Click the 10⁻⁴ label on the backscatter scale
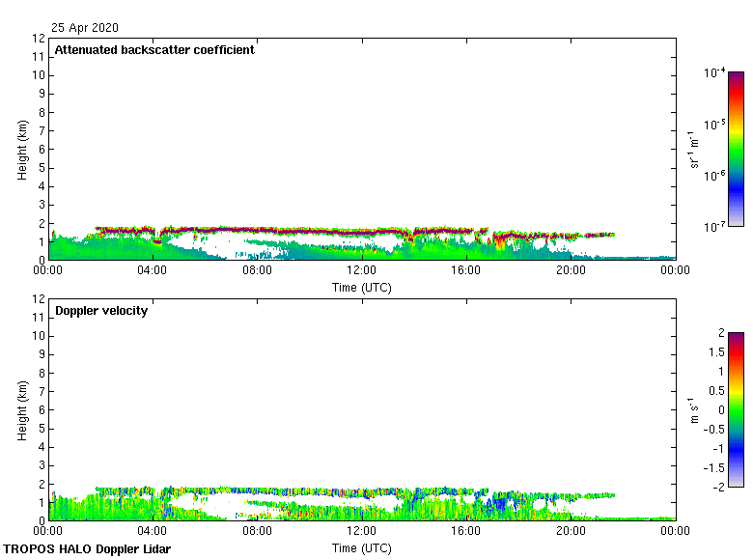This screenshot has width=753, height=560. [714, 73]
